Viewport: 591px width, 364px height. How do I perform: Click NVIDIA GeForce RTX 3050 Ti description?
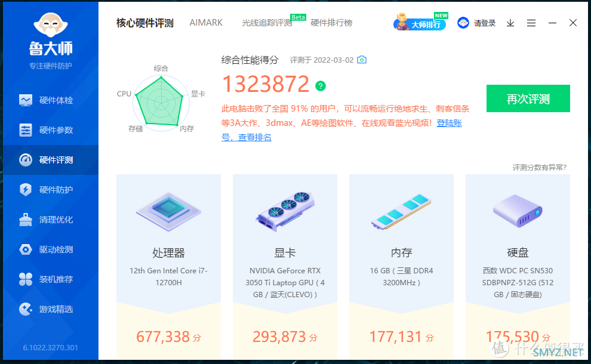pyautogui.click(x=285, y=283)
